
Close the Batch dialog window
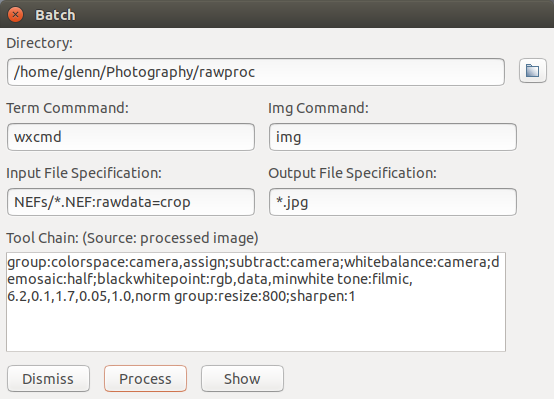(15, 14)
